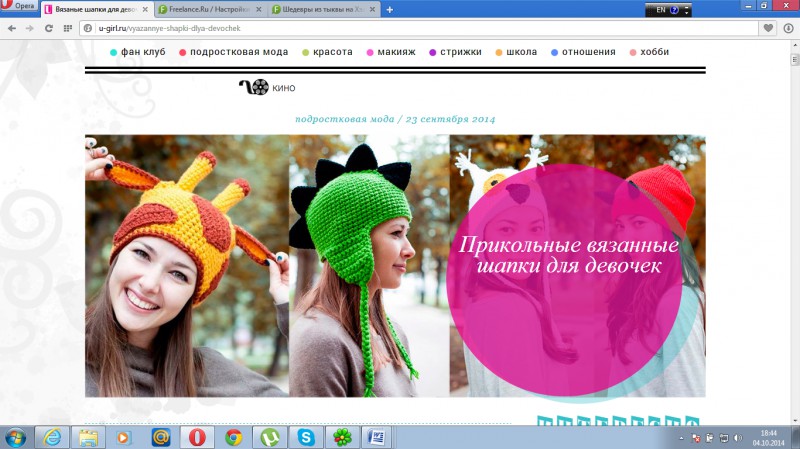The width and height of the screenshot is (800, 449).
Task: Click the volume speaker tray icon
Action: [x=738, y=438]
